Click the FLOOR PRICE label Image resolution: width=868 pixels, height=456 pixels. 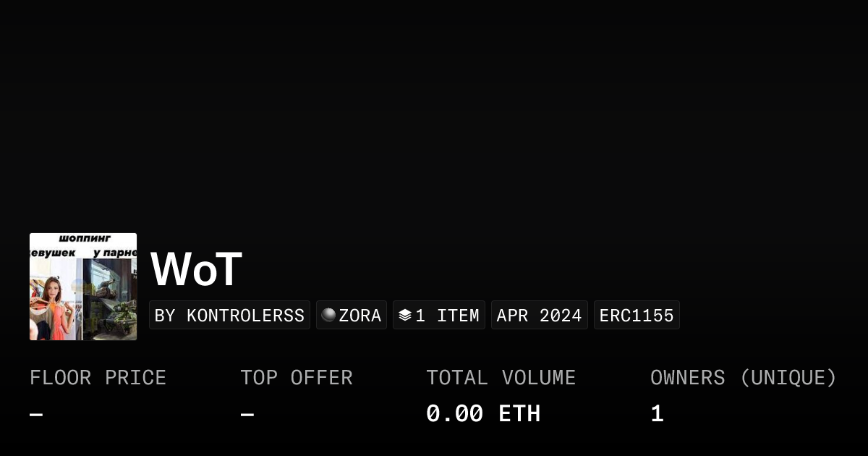pos(98,378)
